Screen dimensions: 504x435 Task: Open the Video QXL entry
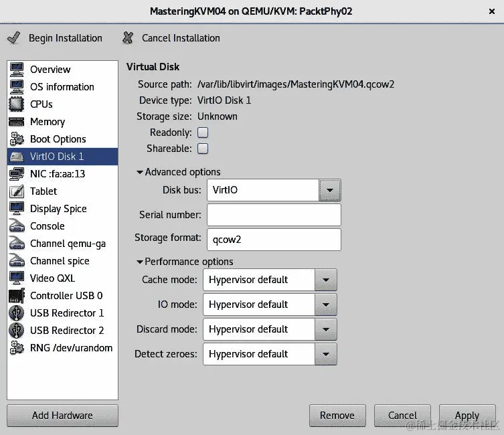(x=63, y=278)
